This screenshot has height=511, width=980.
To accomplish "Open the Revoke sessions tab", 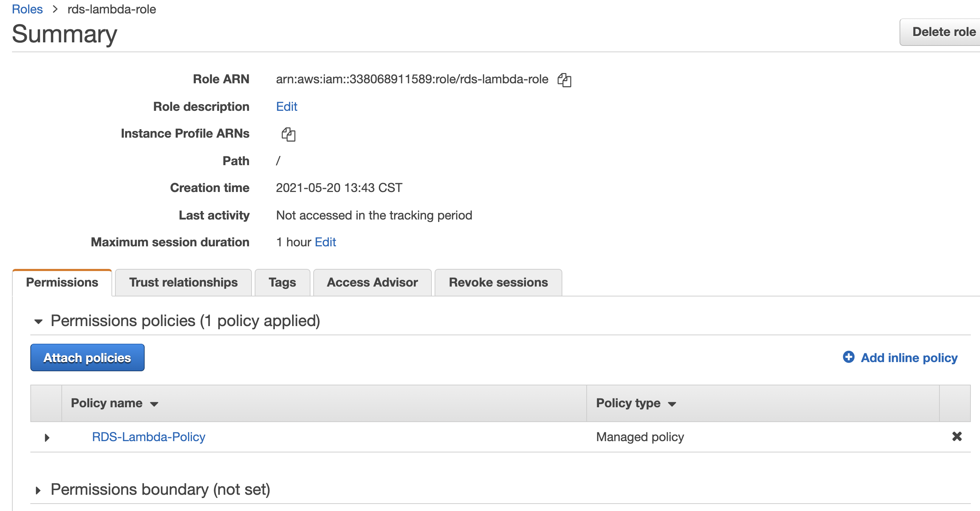I will click(x=498, y=282).
